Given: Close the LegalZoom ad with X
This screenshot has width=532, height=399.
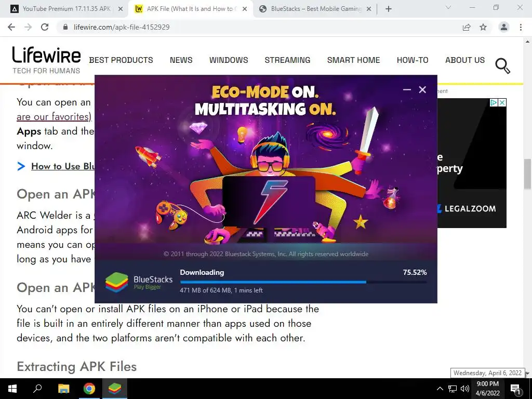Looking at the screenshot, I should 502,102.
